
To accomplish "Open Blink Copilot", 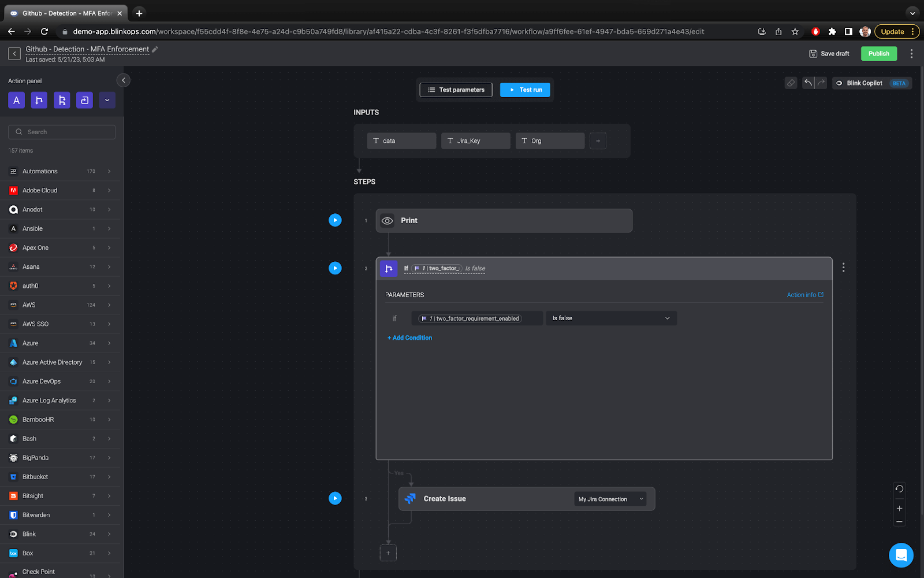I will click(x=863, y=83).
